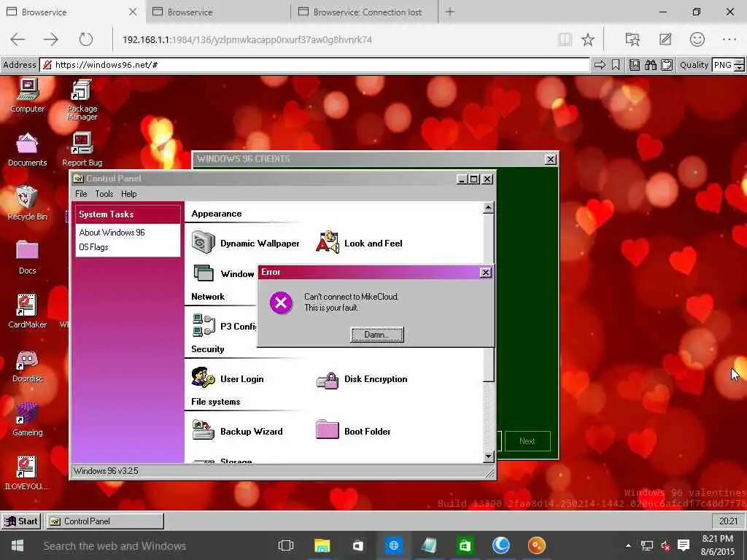Click the Control Panel scrollbar up arrow
Image resolution: width=747 pixels, height=560 pixels.
488,208
